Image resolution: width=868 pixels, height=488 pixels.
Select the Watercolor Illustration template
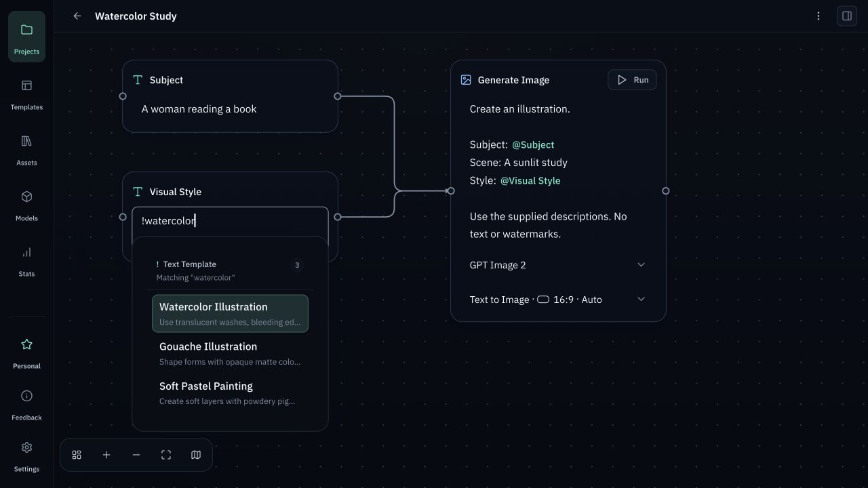(x=230, y=313)
